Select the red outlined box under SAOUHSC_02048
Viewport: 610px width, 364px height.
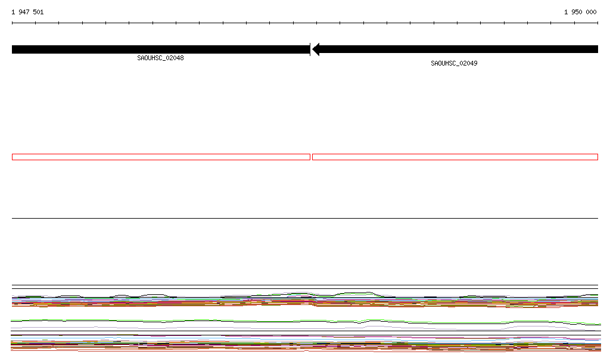point(161,157)
